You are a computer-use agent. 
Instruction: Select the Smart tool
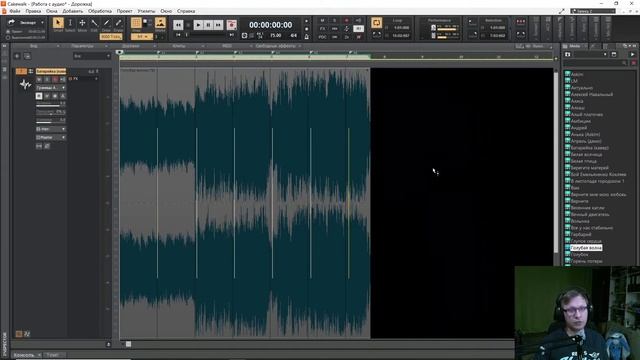[x=58, y=23]
